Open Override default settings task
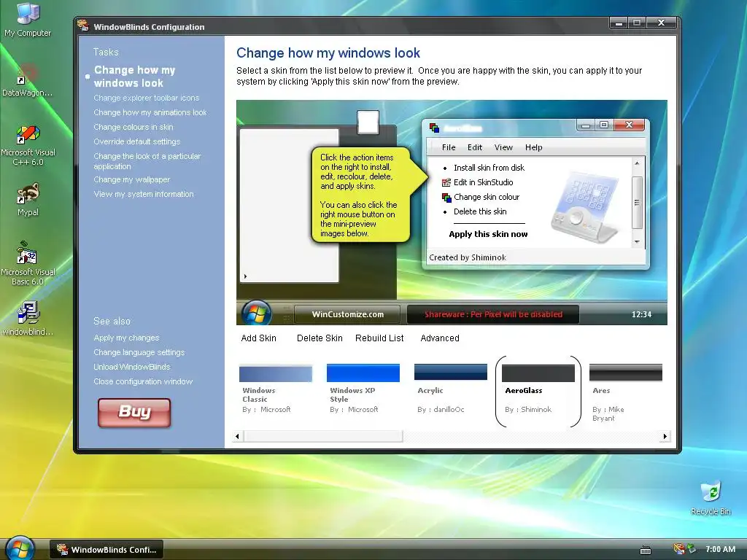The width and height of the screenshot is (747, 560). [x=136, y=141]
